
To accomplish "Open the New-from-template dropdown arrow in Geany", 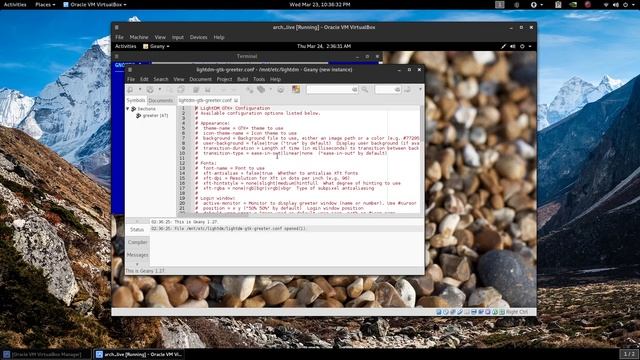I will pyautogui.click(x=140, y=89).
